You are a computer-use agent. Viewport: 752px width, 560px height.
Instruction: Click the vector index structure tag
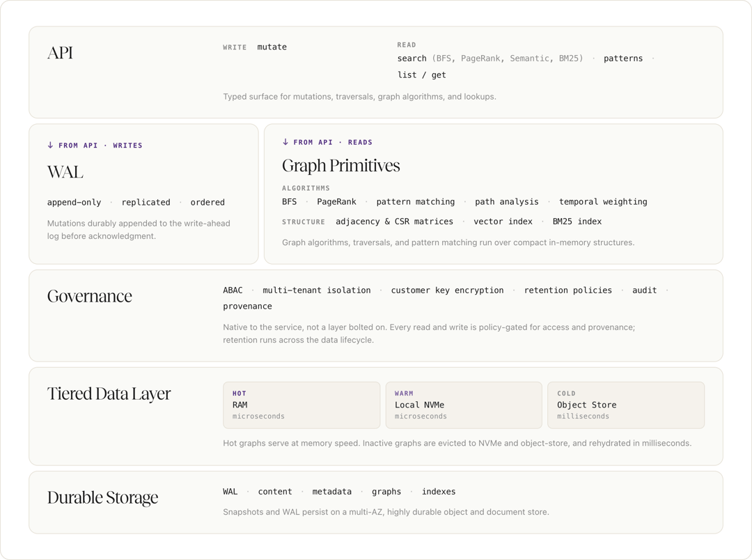click(503, 221)
